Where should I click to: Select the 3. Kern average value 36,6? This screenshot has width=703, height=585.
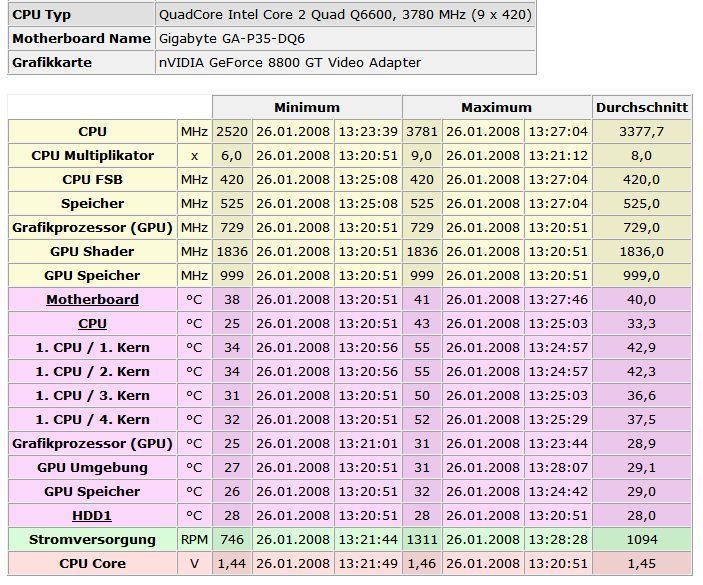tap(642, 395)
